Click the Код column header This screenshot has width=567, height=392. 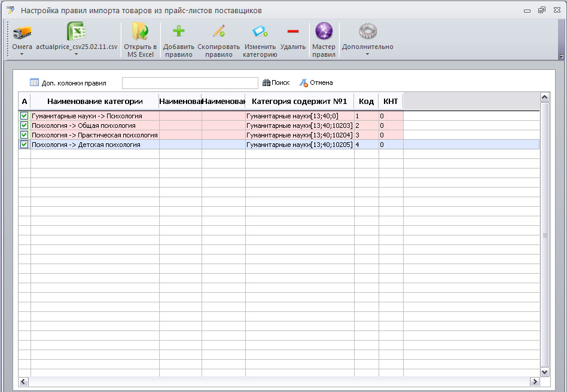click(x=366, y=101)
